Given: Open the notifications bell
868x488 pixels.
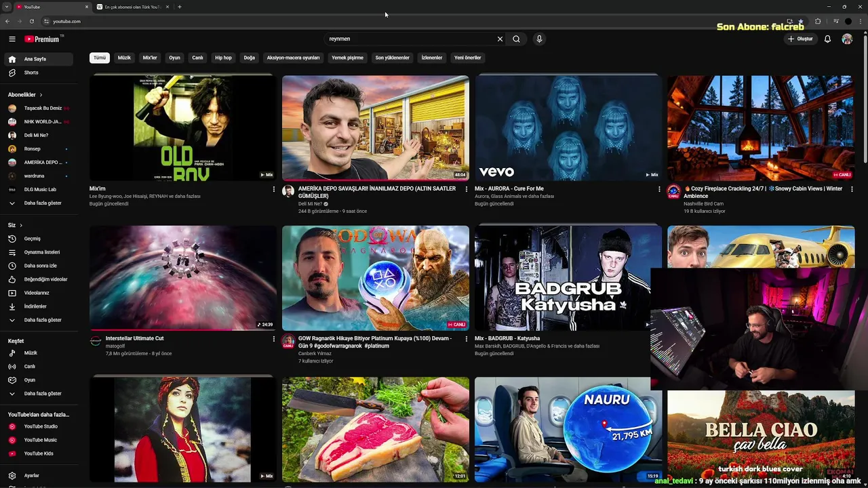Looking at the screenshot, I should pyautogui.click(x=827, y=39).
